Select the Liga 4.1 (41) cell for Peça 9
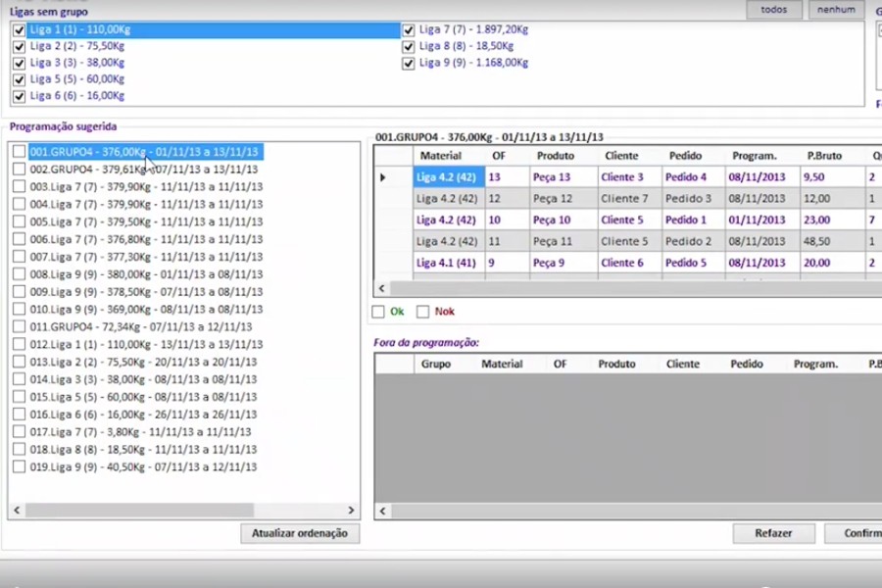 tap(446, 263)
